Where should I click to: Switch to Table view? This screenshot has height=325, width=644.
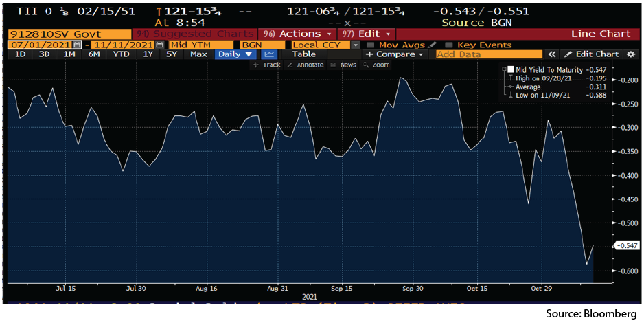[303, 54]
